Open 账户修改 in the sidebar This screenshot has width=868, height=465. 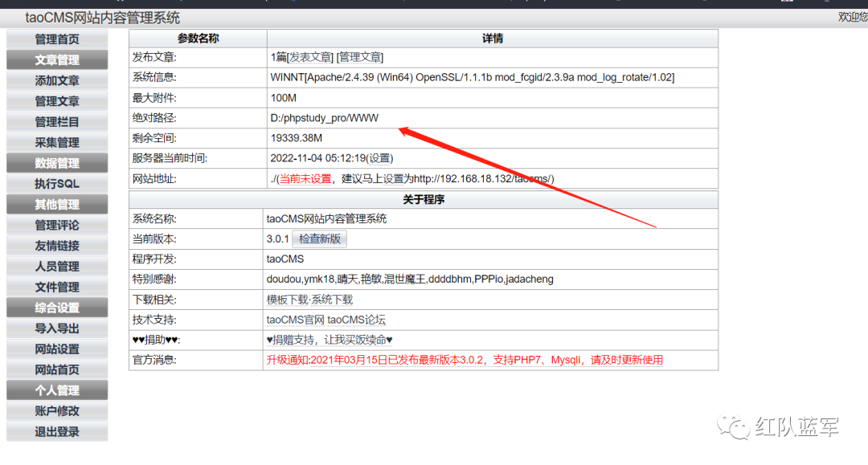[57, 411]
